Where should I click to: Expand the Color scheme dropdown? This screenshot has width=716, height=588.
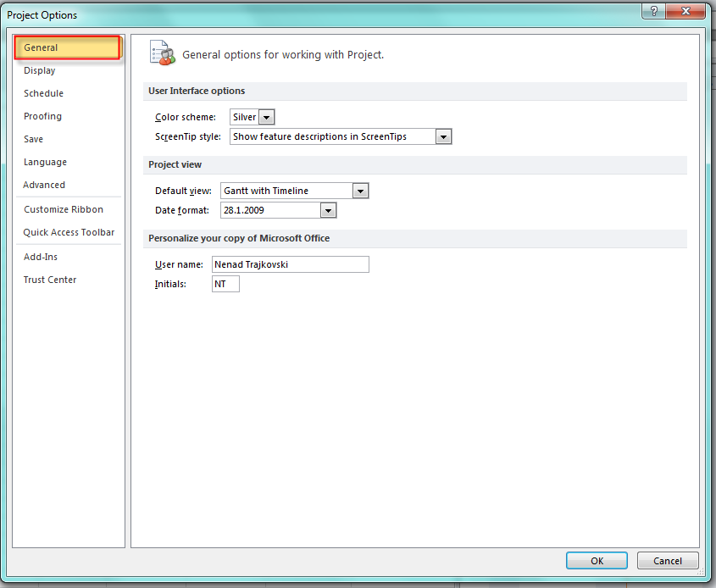click(x=266, y=118)
